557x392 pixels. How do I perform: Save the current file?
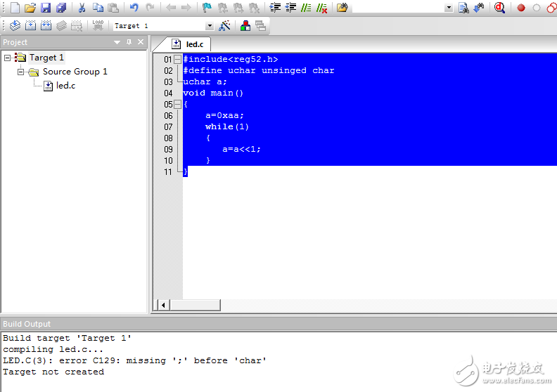(x=46, y=8)
